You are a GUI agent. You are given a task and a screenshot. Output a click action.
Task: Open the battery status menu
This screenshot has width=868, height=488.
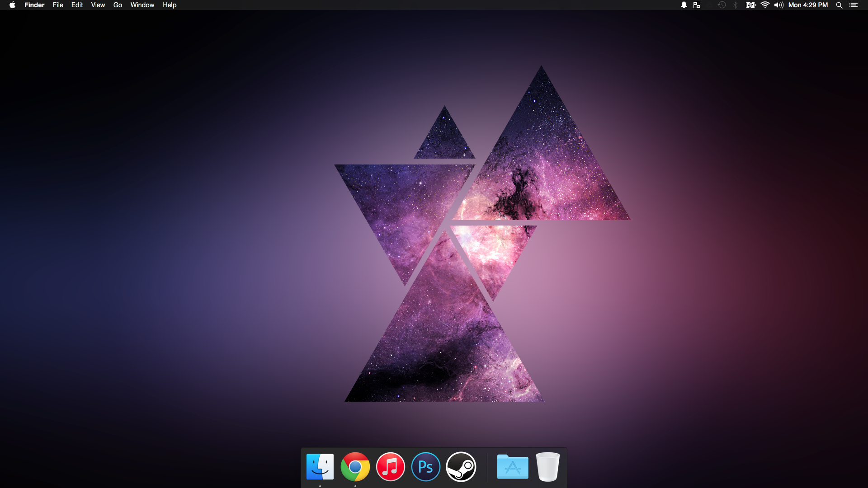pyautogui.click(x=751, y=5)
